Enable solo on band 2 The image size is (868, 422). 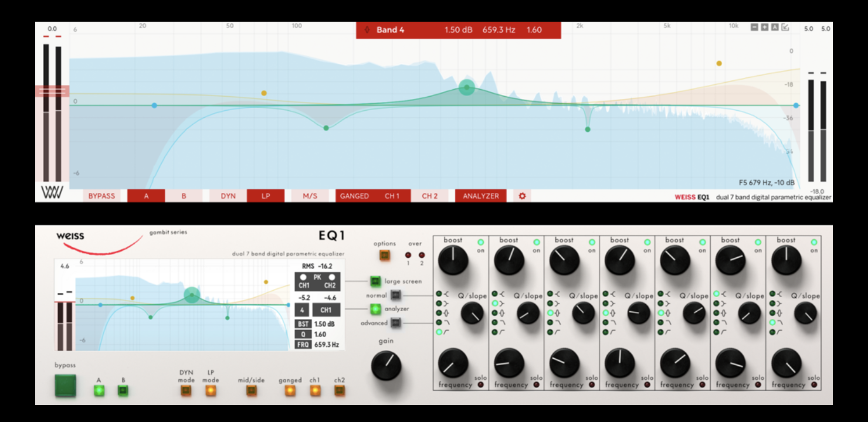[x=536, y=385]
